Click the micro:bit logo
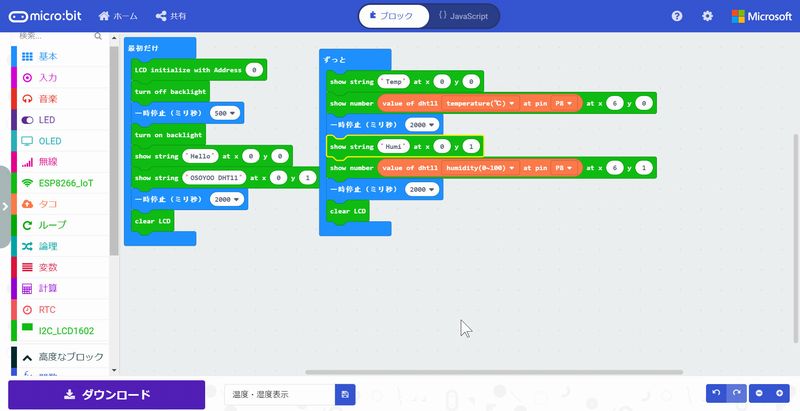The height and width of the screenshot is (411, 800). 46,16
